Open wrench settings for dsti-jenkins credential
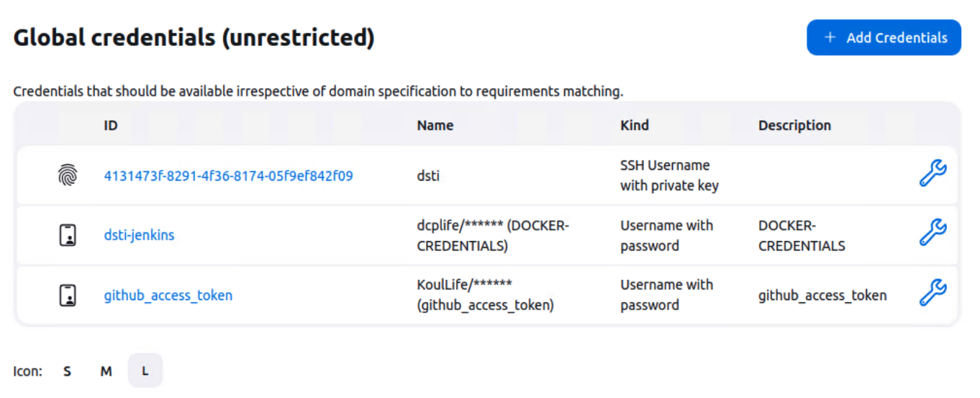This screenshot has height=398, width=980. coord(933,234)
